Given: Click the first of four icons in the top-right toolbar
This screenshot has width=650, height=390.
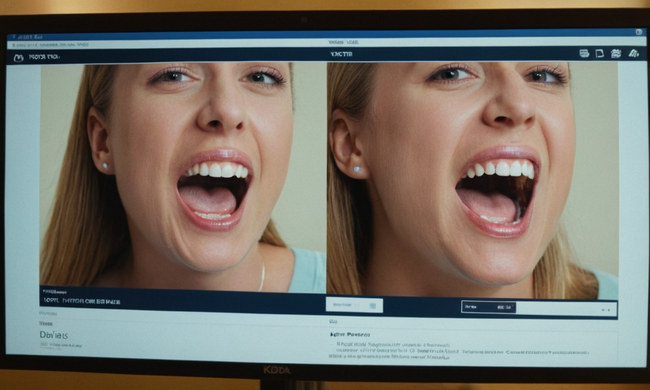Looking at the screenshot, I should pyautogui.click(x=584, y=53).
